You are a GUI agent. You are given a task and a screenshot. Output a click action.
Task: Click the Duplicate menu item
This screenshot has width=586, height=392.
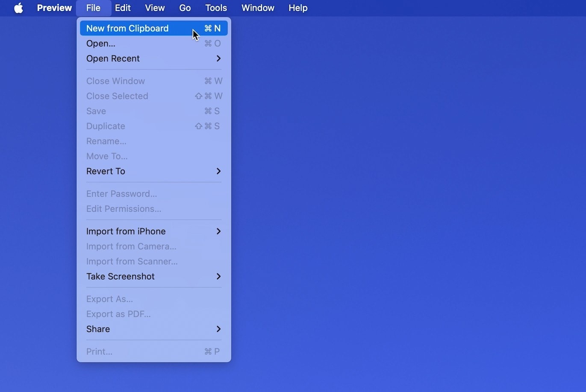click(154, 126)
